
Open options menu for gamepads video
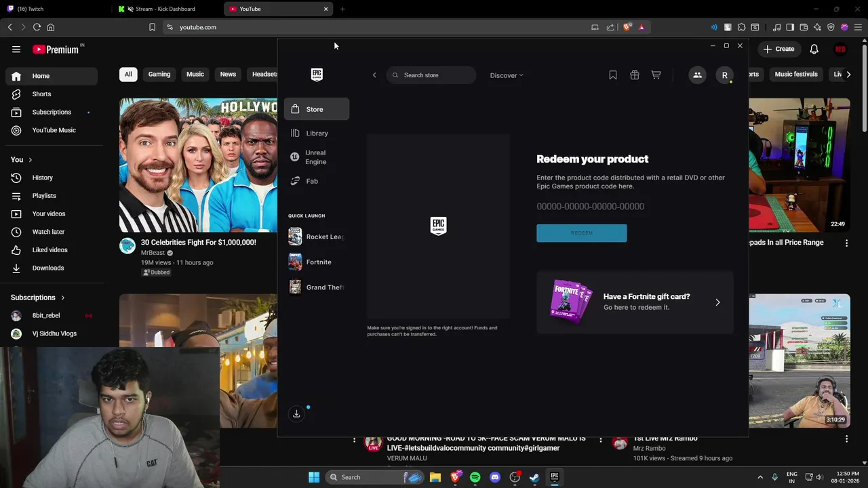[x=846, y=243]
